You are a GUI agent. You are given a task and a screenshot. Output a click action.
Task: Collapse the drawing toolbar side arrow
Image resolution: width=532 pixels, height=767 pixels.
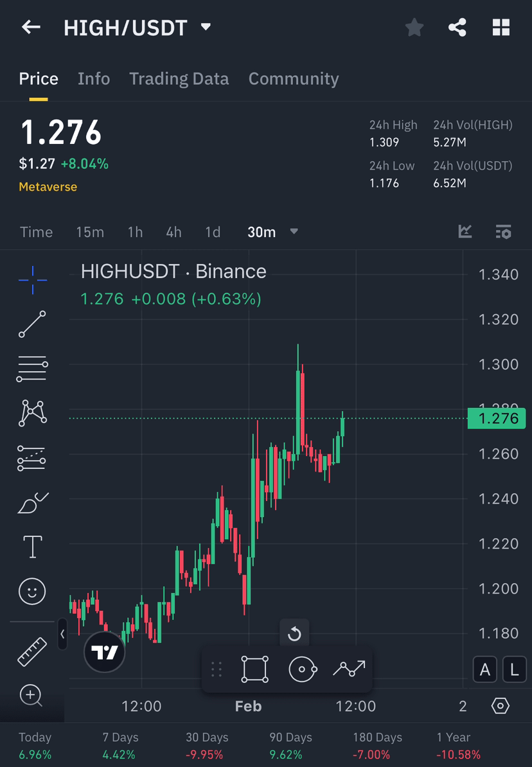[63, 634]
